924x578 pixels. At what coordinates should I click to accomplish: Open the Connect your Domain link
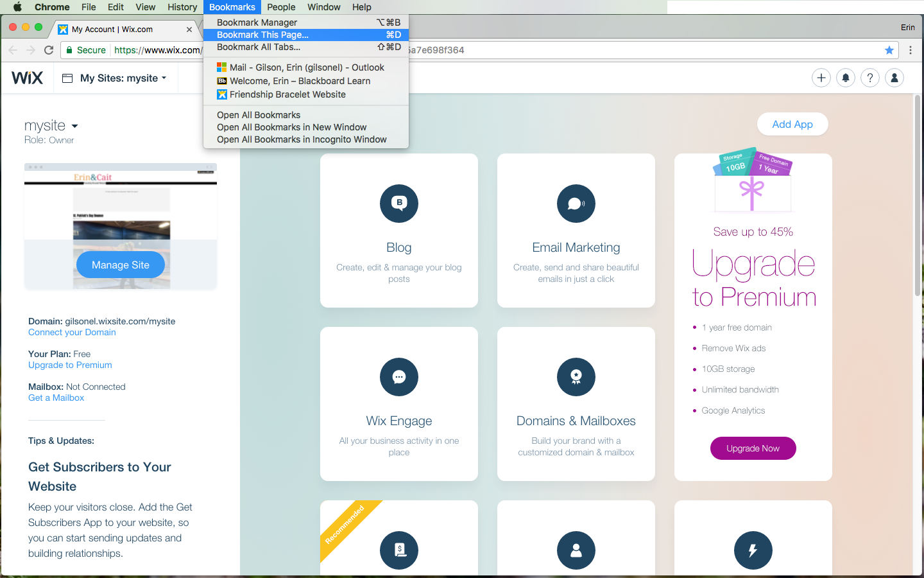tap(71, 332)
